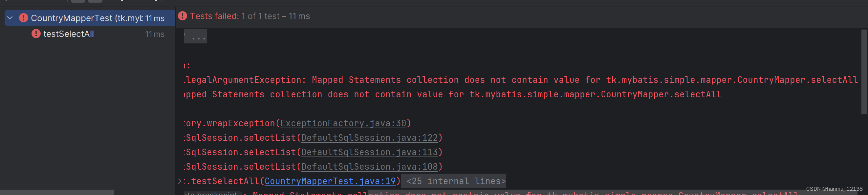Click the failure icon in the Tests failed header
Image resolution: width=868 pixels, height=195 pixels.
182,15
